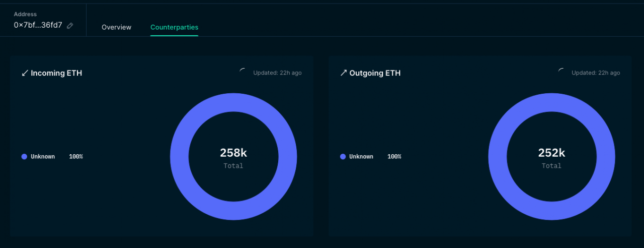Open the Counterparties tab
Viewport: 644px width, 248px height.
(174, 27)
